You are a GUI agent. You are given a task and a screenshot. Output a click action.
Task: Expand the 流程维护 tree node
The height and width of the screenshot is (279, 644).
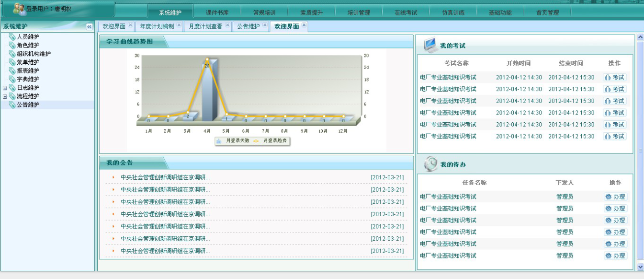[x=5, y=96]
